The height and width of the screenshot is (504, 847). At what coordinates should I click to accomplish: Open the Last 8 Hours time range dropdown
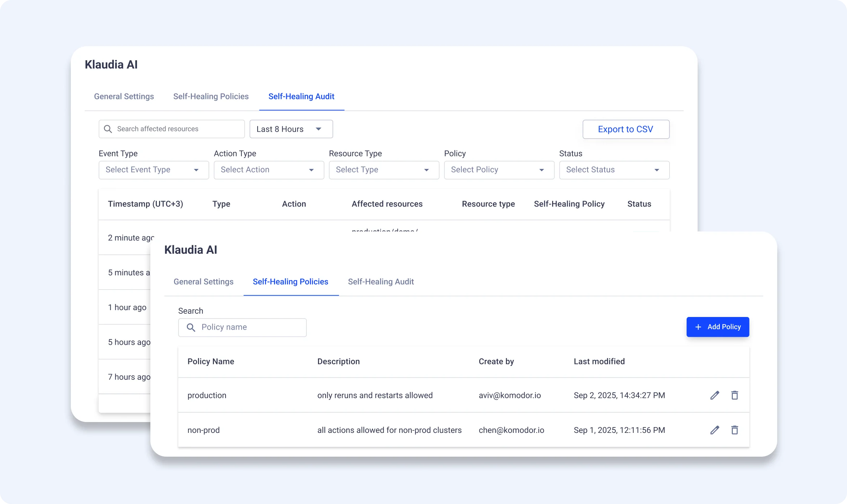pyautogui.click(x=291, y=129)
